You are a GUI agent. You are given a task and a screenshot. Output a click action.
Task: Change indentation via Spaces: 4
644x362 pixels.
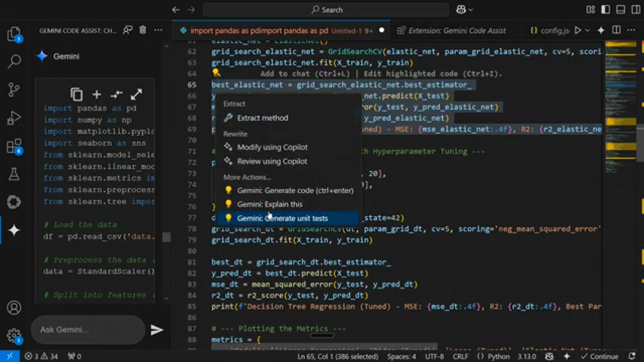tap(401, 356)
